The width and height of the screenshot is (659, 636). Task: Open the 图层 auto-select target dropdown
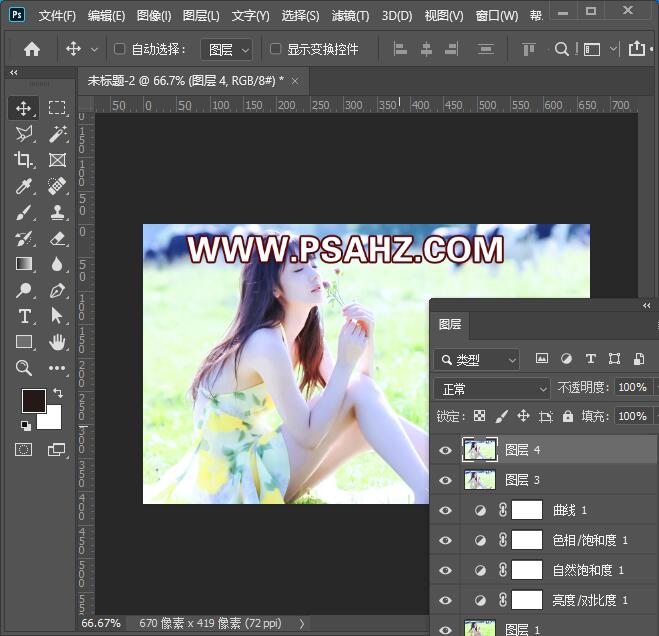coord(227,50)
